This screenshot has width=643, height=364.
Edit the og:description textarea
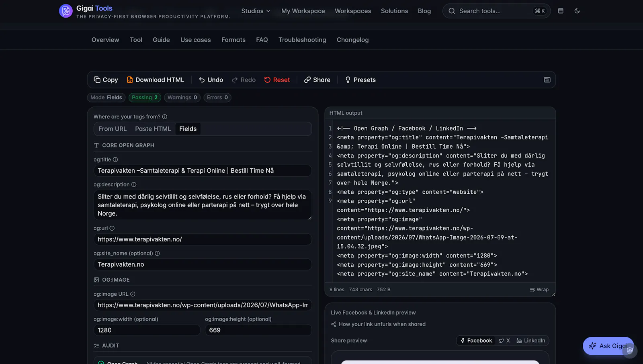point(203,205)
